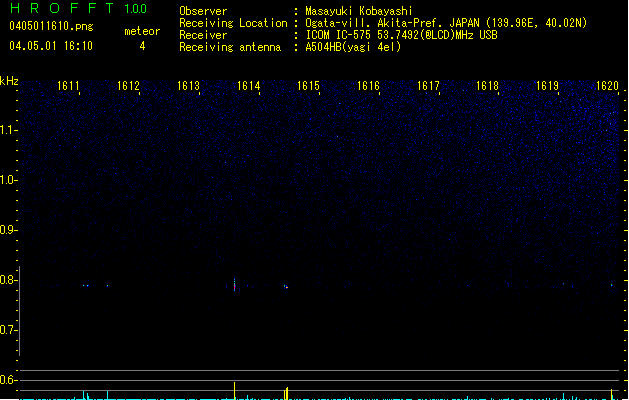This screenshot has width=629, height=400.
Task: Click the 0.6 frequency axis label
Action: tap(8, 380)
